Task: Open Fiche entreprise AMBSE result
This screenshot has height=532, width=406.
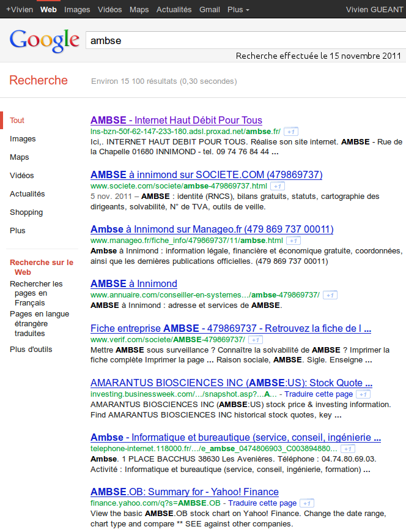Action: click(231, 328)
